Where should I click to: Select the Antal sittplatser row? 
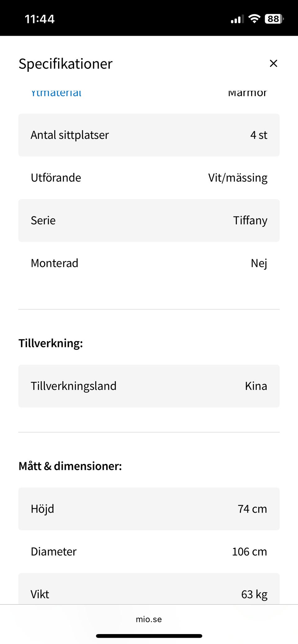[x=149, y=135]
